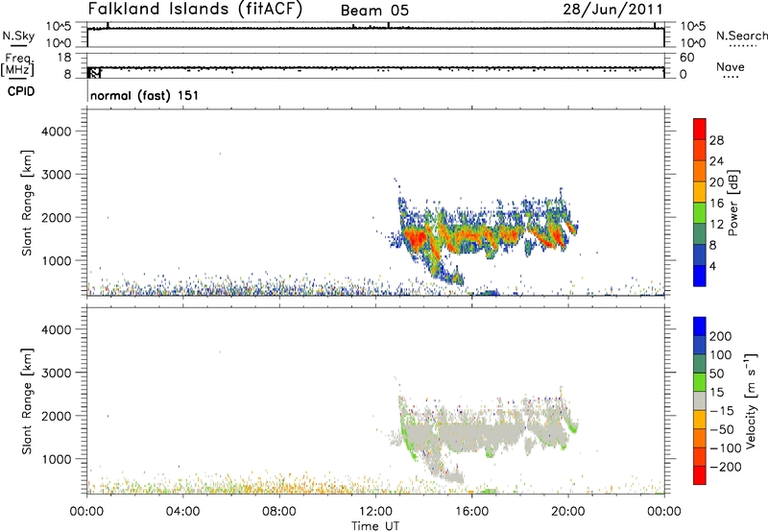Click the red high-power backscatter patch near 13:30
Image resolution: width=768 pixels, height=532 pixels.
click(x=416, y=238)
